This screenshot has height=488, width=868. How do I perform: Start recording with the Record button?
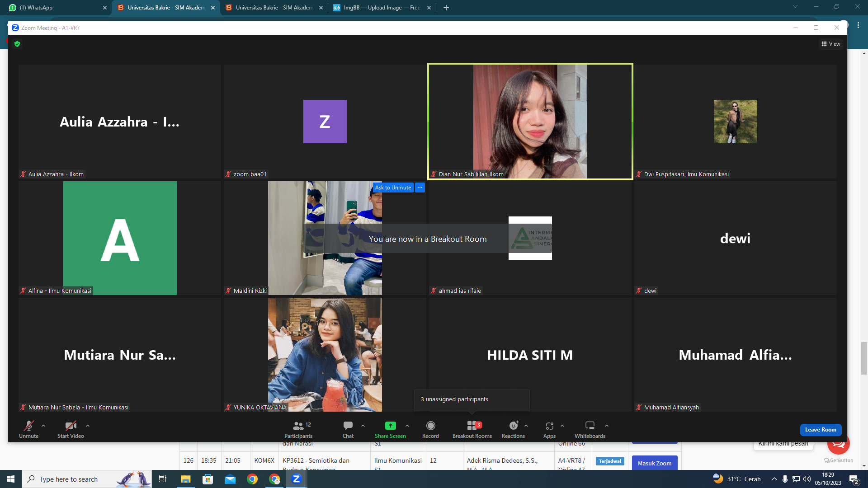[430, 429]
